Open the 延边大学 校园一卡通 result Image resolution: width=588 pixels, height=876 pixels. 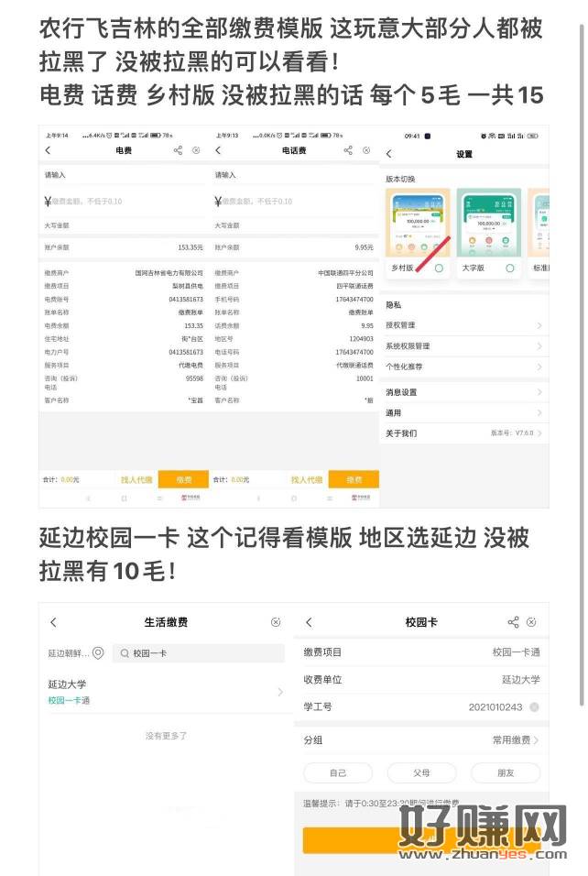tap(166, 692)
